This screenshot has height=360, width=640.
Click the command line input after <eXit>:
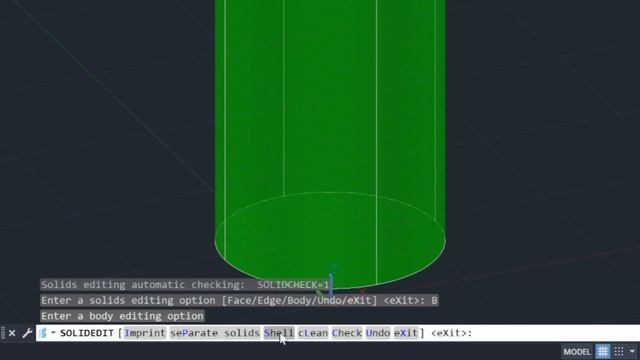click(555, 333)
